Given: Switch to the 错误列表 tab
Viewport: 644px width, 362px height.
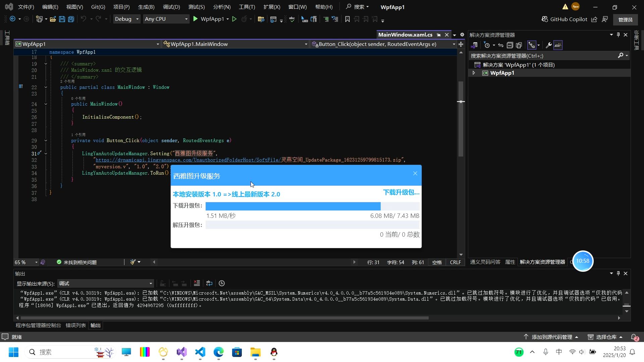Looking at the screenshot, I should (75, 325).
